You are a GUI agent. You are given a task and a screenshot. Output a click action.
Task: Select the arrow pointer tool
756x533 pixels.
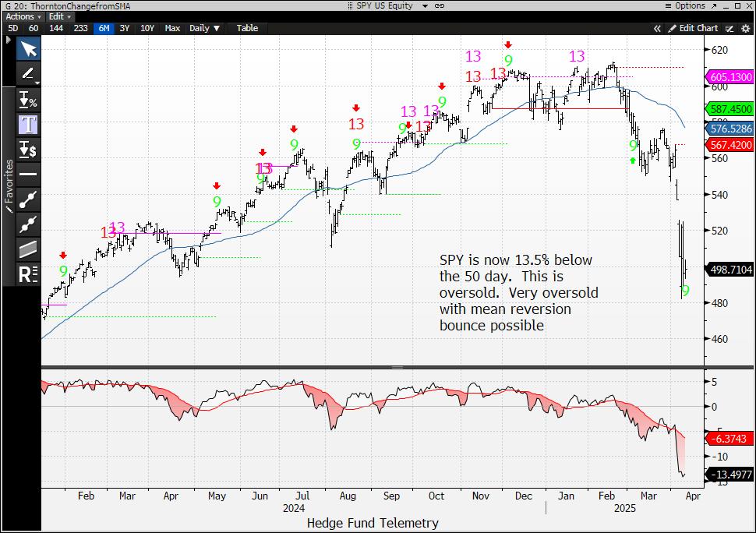tap(28, 49)
